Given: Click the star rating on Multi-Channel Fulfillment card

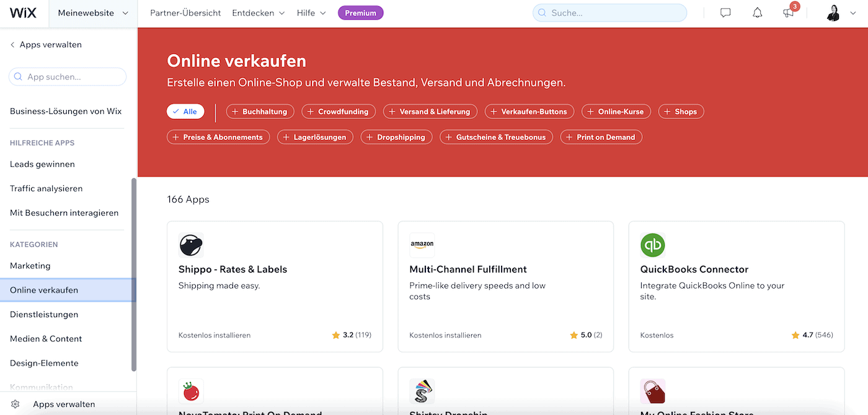Looking at the screenshot, I should (x=586, y=335).
